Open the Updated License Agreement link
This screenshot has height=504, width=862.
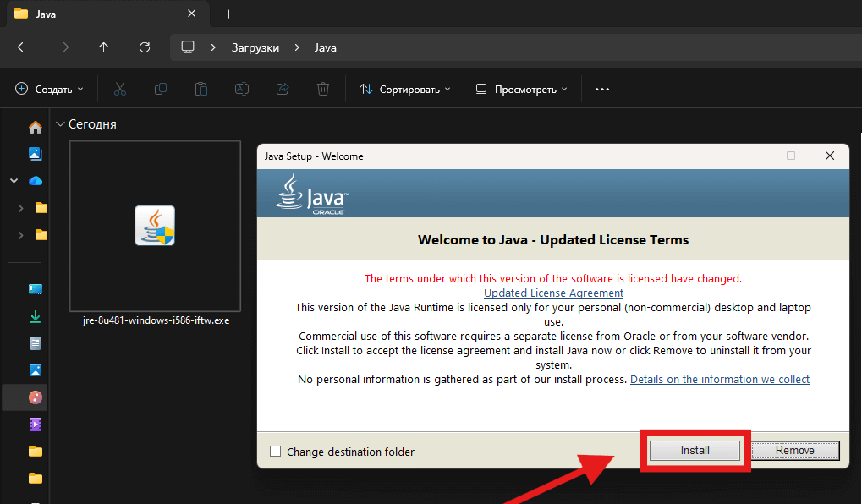[553, 293]
